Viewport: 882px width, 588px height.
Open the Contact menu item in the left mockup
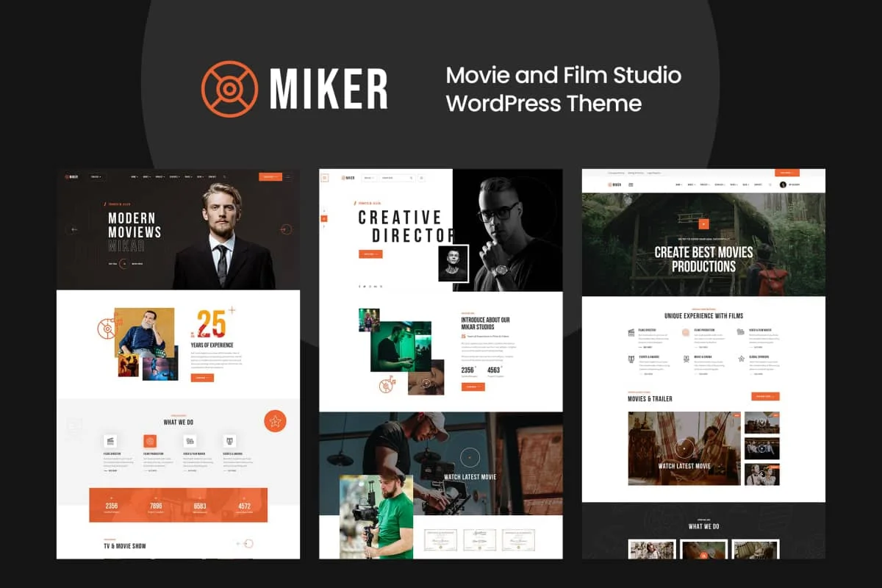212,177
